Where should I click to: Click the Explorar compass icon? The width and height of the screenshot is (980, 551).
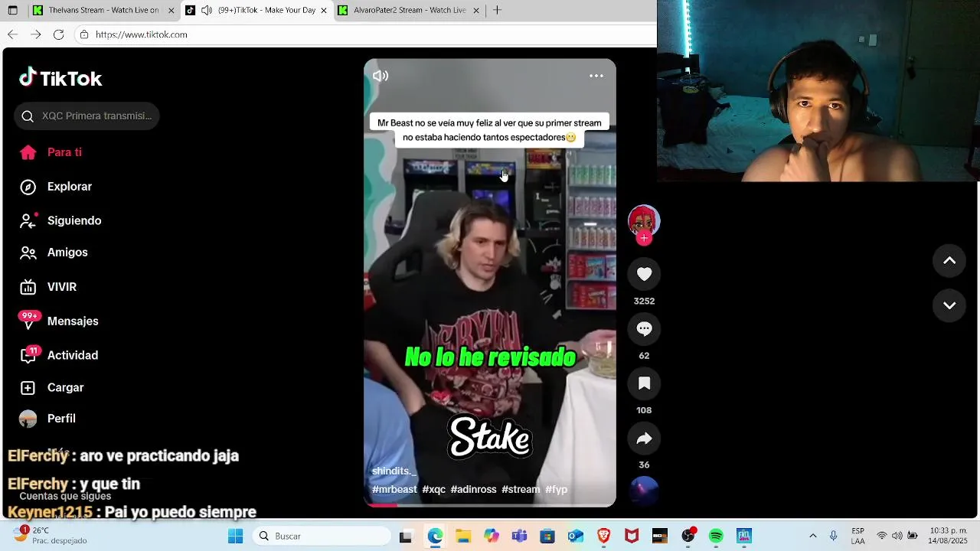coord(28,187)
